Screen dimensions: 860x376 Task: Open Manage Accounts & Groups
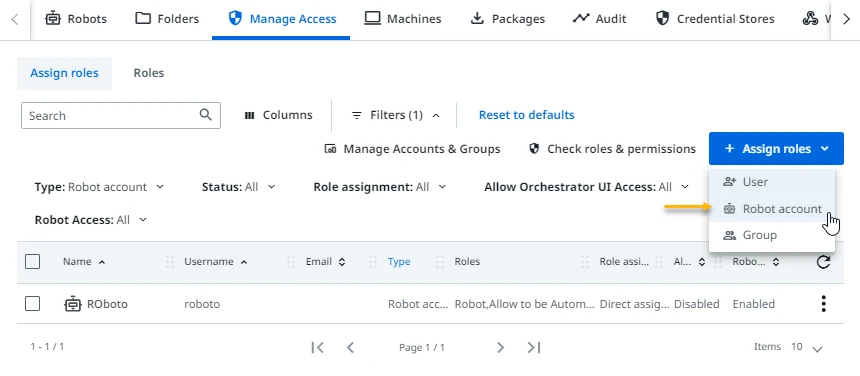point(412,149)
